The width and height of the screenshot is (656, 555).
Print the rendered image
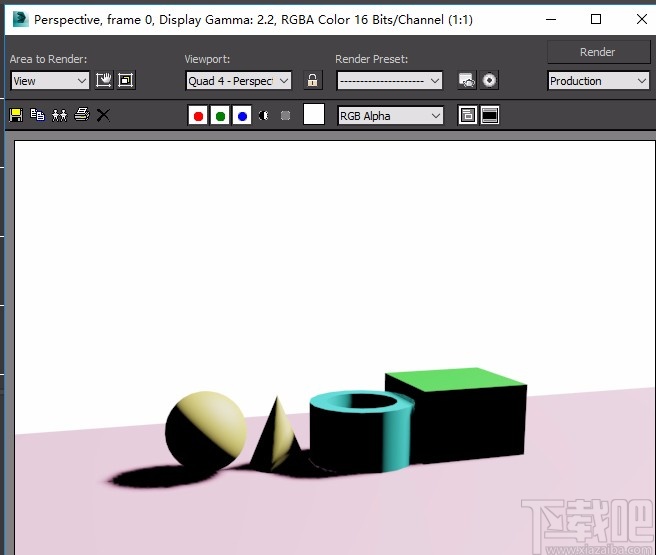(x=82, y=114)
